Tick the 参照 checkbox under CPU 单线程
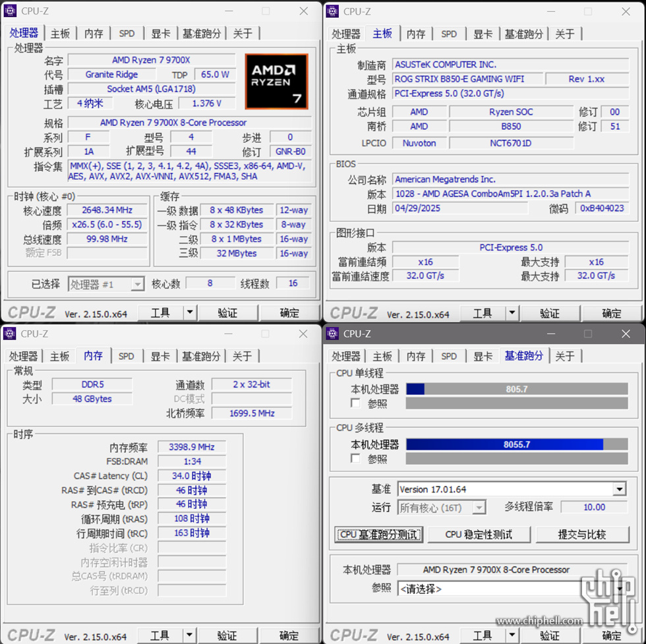The image size is (646, 644). point(355,403)
